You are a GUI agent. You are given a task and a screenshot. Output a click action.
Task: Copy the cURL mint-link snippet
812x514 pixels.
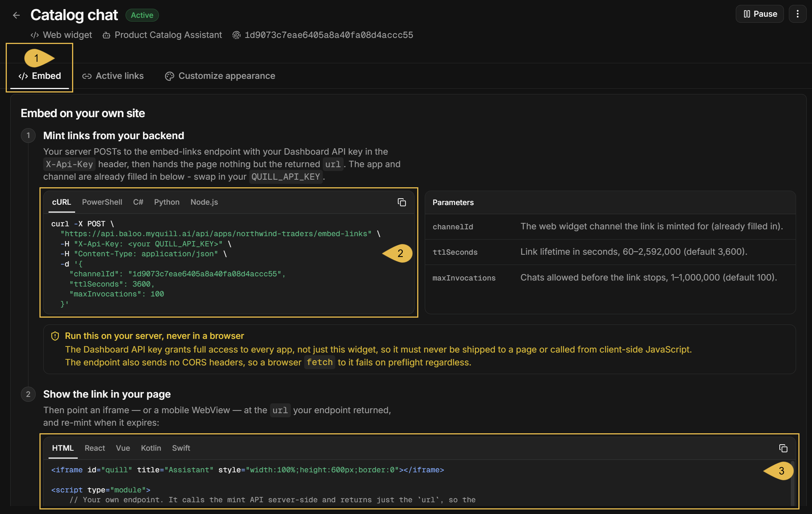(x=402, y=202)
